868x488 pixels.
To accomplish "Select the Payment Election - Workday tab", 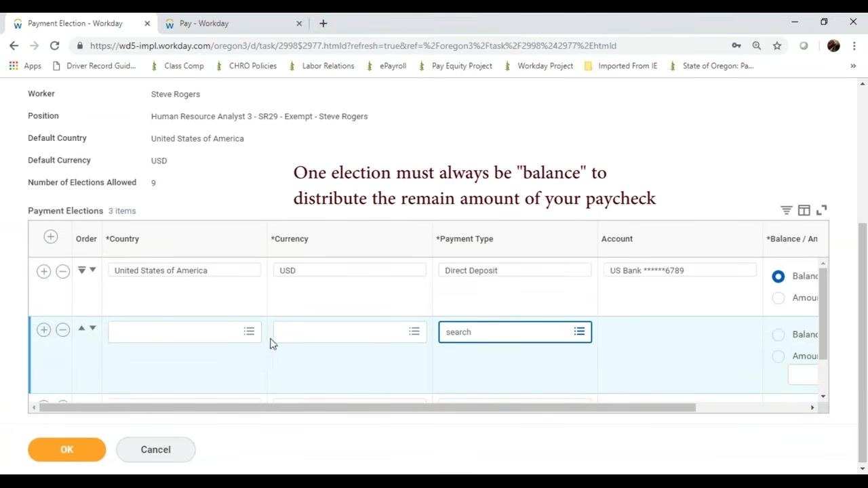I will click(82, 23).
